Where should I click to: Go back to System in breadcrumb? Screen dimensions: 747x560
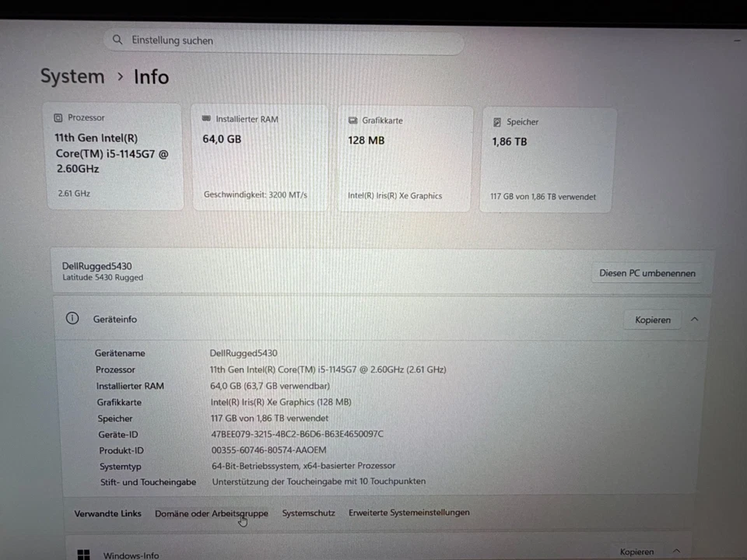[x=72, y=76]
